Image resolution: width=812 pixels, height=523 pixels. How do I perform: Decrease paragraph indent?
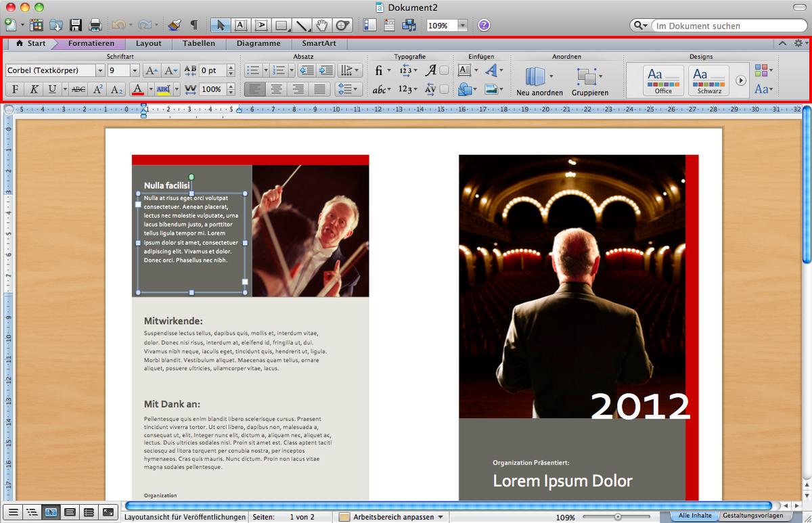tap(306, 70)
